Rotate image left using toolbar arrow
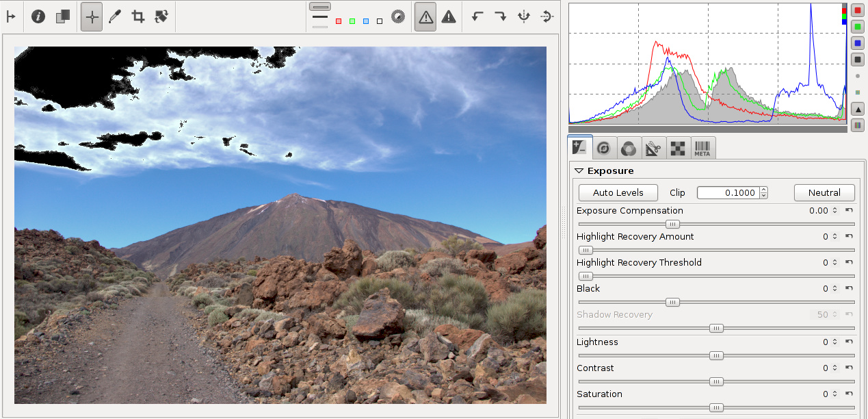This screenshot has width=868, height=419. pos(478,17)
